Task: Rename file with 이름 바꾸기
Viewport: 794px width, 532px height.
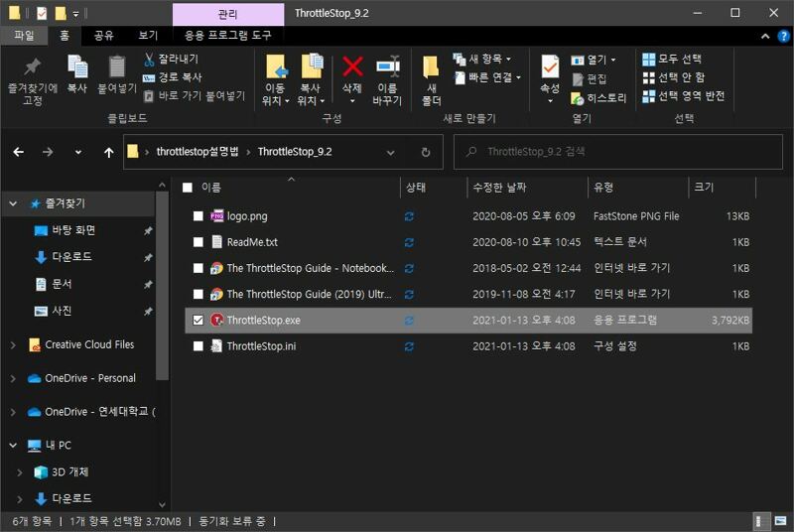Action: click(x=387, y=80)
